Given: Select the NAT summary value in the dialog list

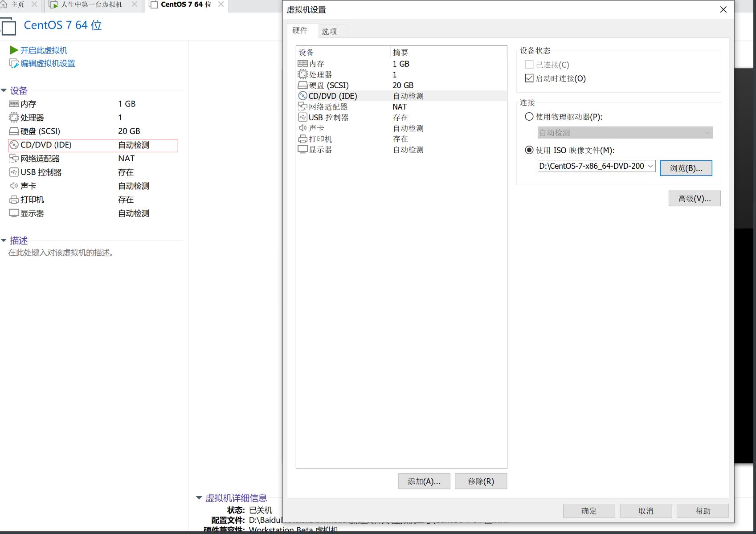Looking at the screenshot, I should coord(400,107).
